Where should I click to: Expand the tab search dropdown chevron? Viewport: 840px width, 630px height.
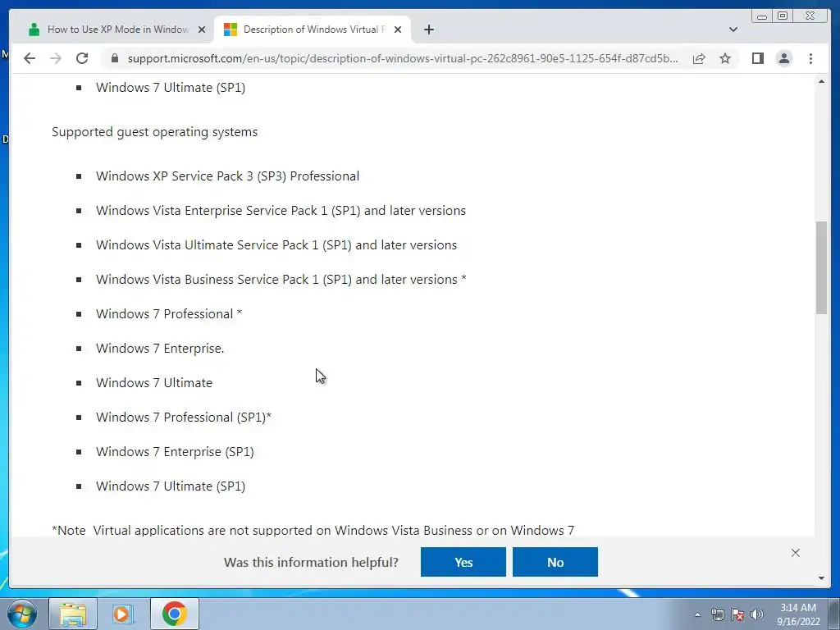[x=733, y=30]
